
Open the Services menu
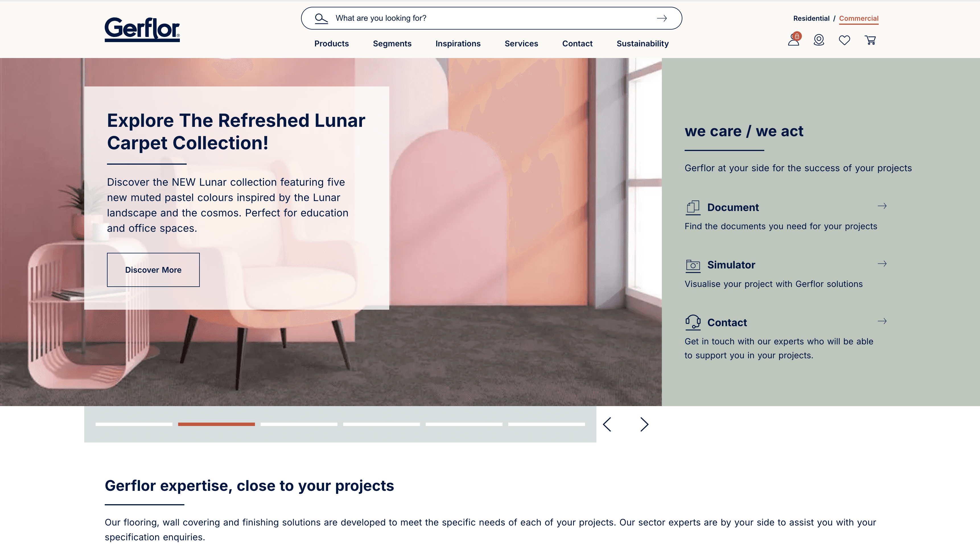[521, 44]
